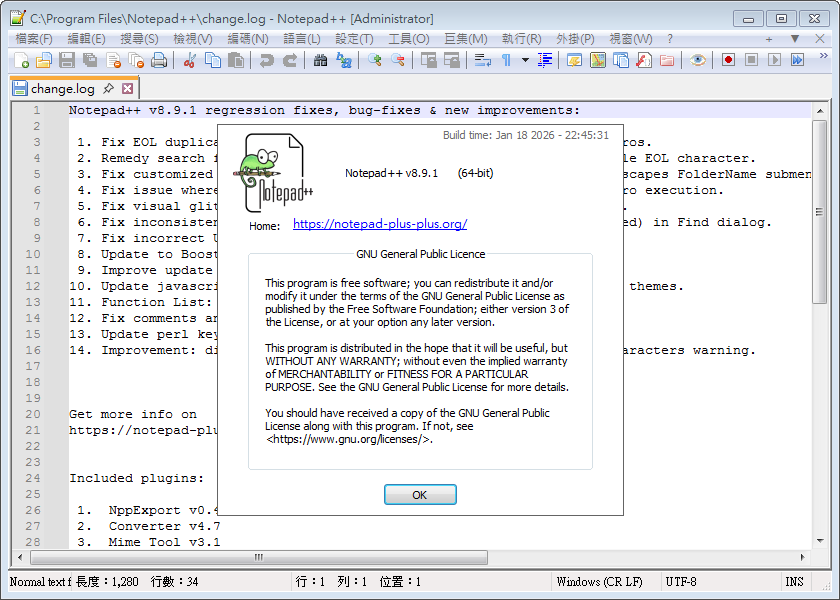Open the Folder as Workspace icon
The image size is (840, 600).
(667, 60)
